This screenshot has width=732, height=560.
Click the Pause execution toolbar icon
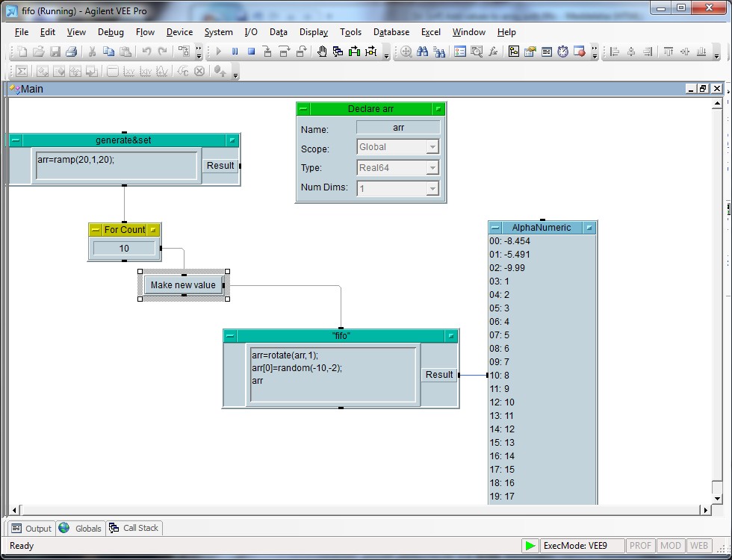235,52
